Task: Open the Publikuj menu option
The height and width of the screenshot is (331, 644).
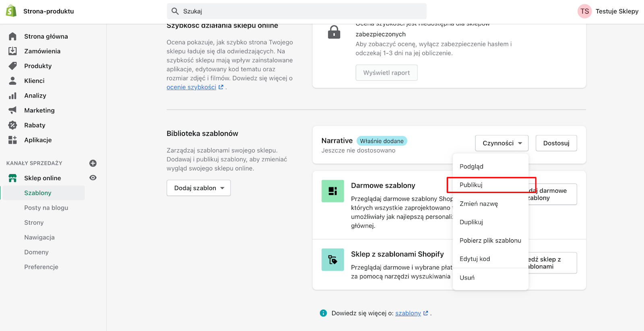Action: (x=471, y=185)
